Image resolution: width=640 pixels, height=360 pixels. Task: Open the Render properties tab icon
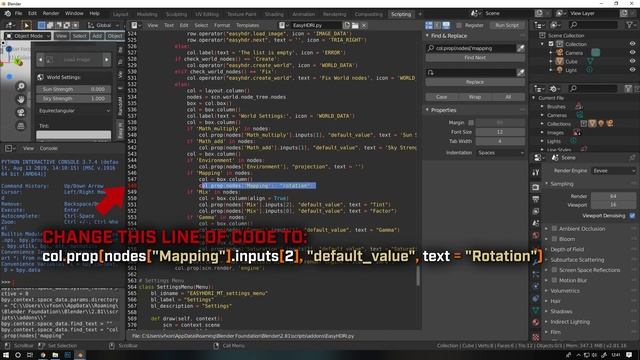[536, 187]
